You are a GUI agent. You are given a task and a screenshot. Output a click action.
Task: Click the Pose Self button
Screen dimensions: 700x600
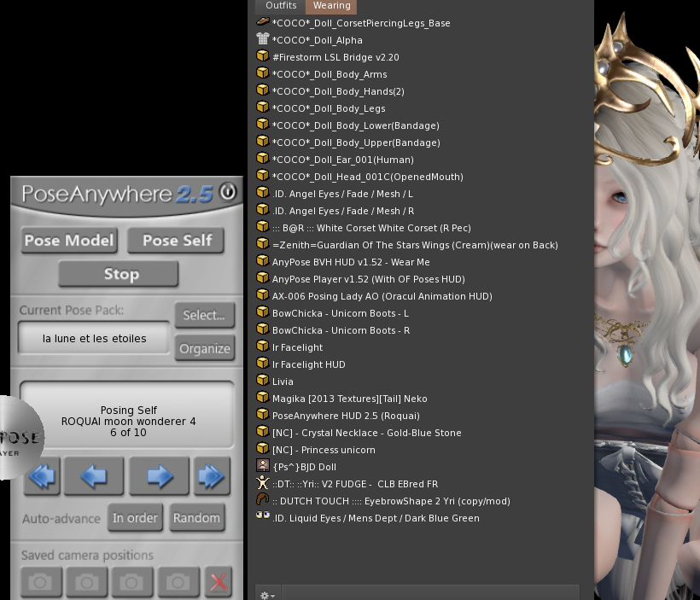[177, 240]
